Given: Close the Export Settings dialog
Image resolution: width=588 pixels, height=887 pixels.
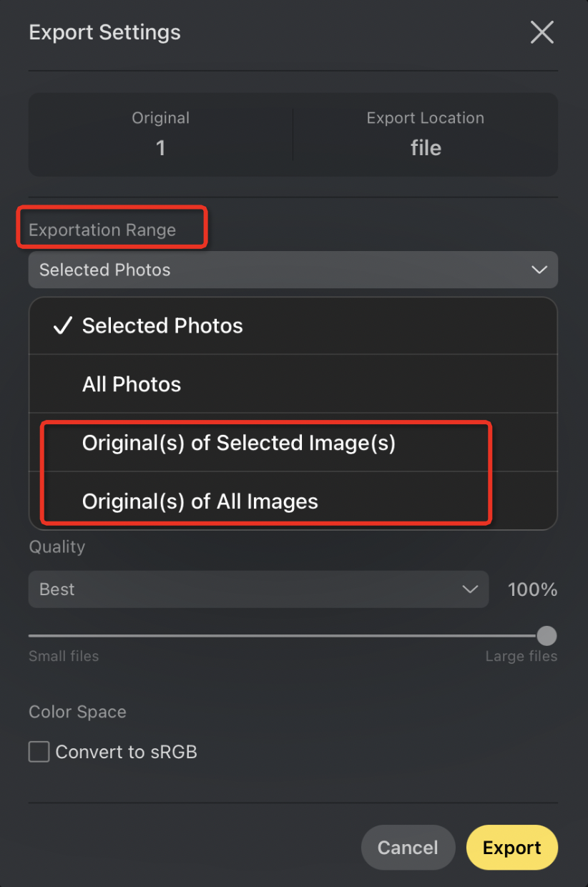Looking at the screenshot, I should point(542,32).
